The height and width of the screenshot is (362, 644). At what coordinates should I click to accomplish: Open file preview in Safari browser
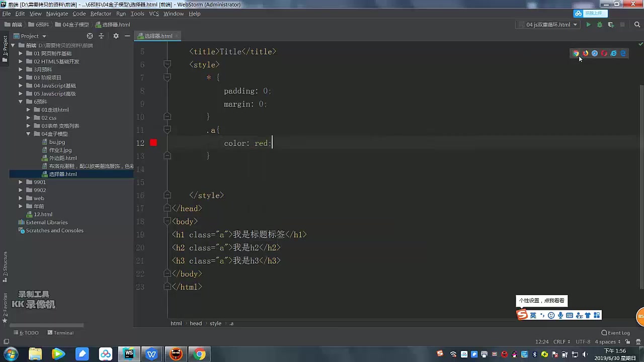595,53
